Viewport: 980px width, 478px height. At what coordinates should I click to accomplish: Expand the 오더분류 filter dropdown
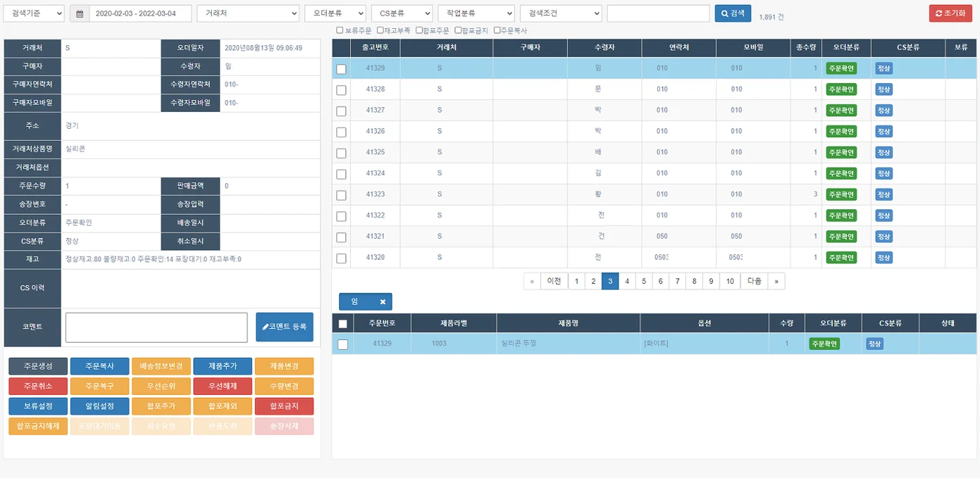click(x=335, y=14)
